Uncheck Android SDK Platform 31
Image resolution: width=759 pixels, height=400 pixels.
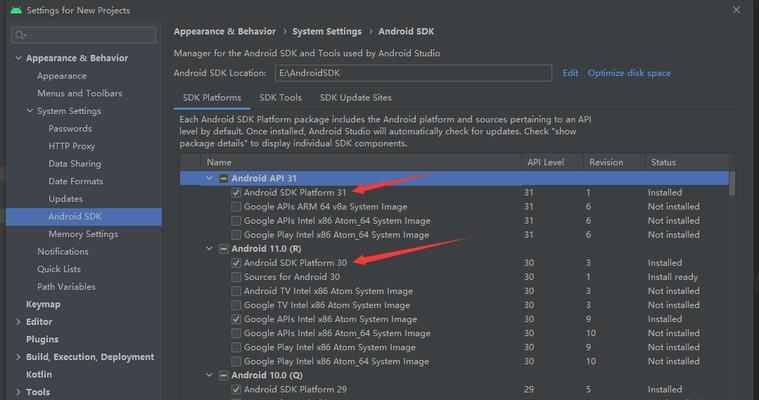tap(236, 193)
